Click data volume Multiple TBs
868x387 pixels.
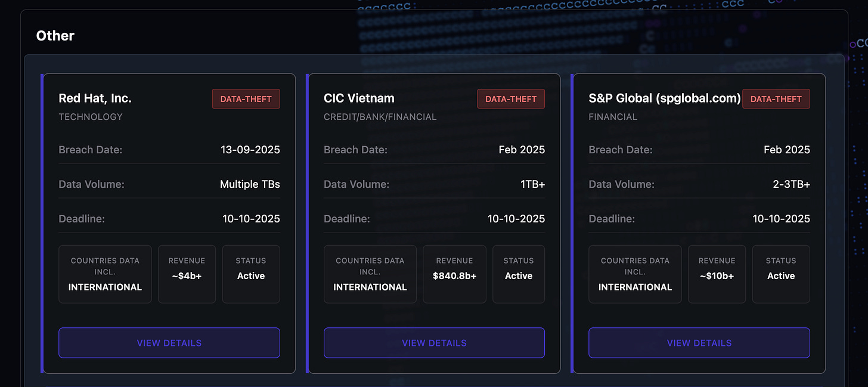250,184
